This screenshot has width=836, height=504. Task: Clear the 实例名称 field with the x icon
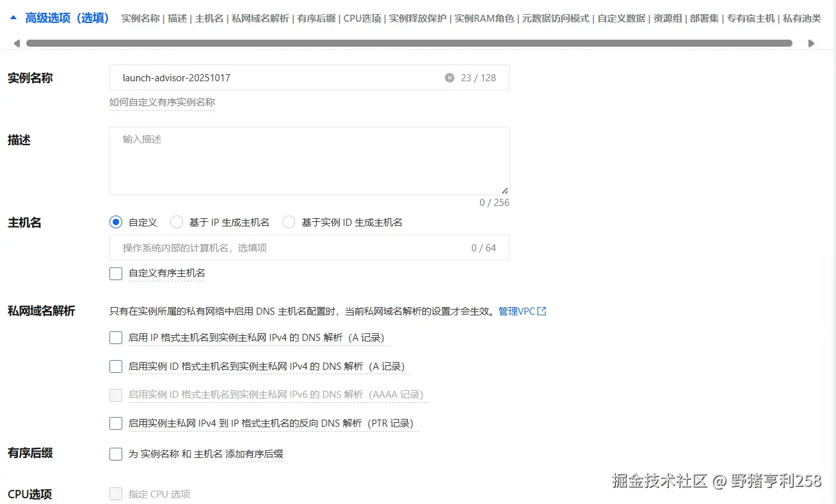[449, 77]
